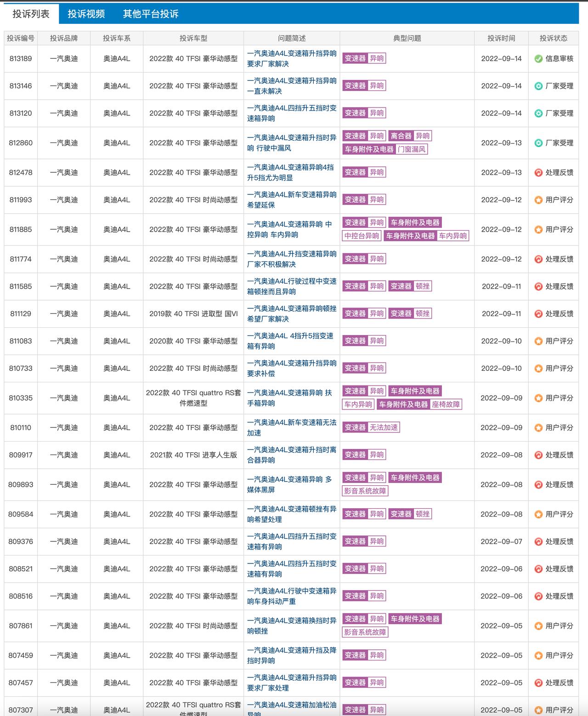
Task: Click the date cell 2022-09-07
Action: (501, 542)
